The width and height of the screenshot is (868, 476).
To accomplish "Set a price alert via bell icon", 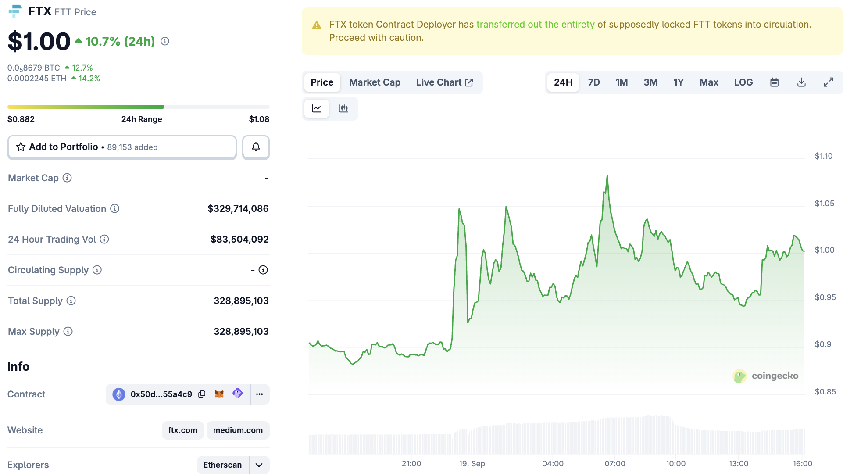I will pyautogui.click(x=256, y=147).
